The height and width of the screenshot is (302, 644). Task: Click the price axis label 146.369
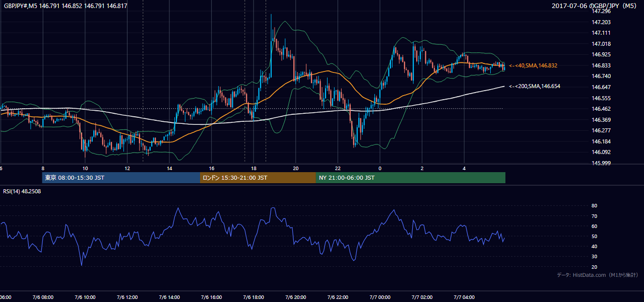click(602, 120)
